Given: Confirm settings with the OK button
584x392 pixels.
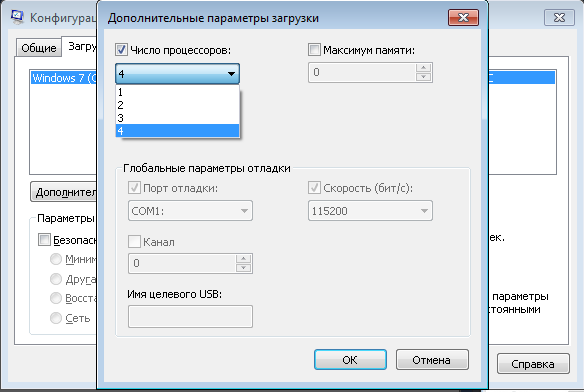Looking at the screenshot, I should pos(350,360).
